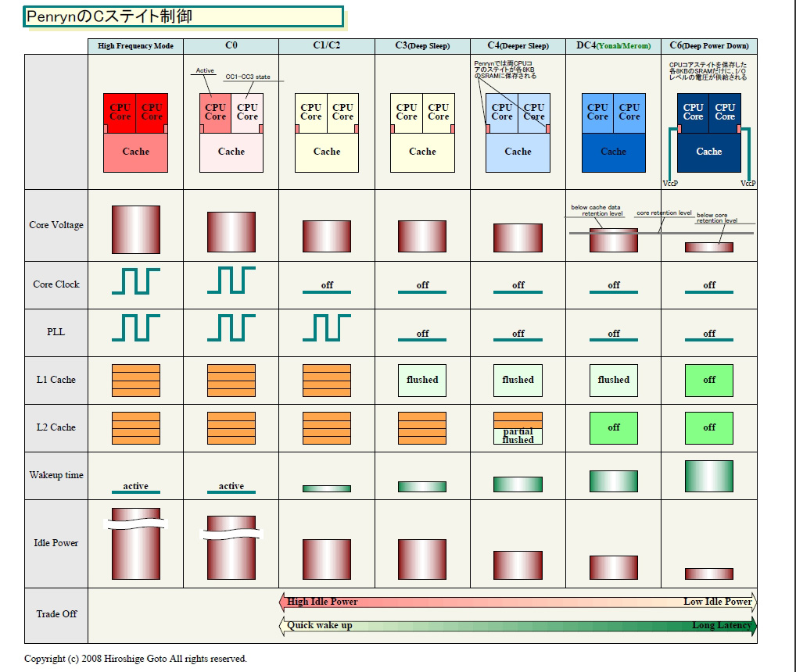796x672 pixels.
Task: Click the 'Low Idle Power' label
Action: click(717, 602)
